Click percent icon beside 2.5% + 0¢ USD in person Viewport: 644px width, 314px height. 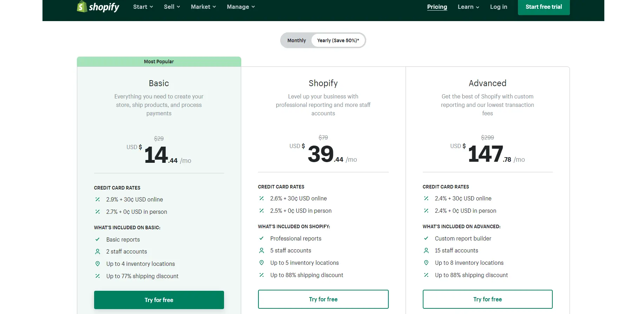[x=262, y=211]
